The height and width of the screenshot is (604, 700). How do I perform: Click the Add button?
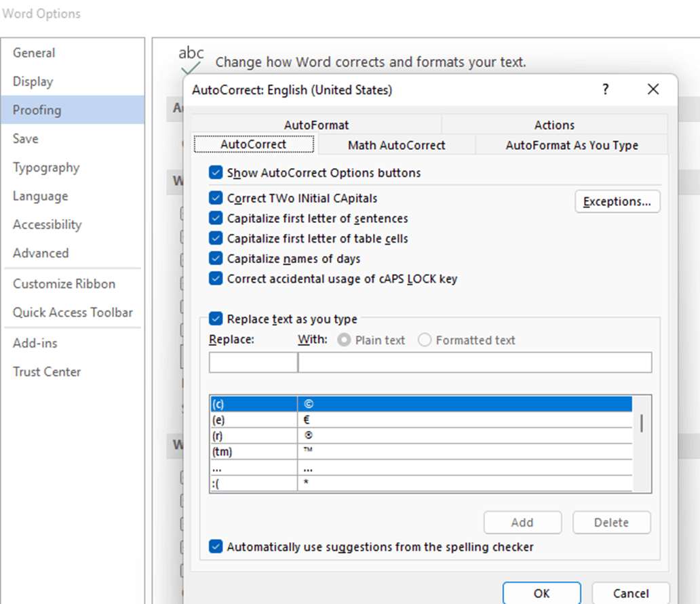tap(522, 523)
